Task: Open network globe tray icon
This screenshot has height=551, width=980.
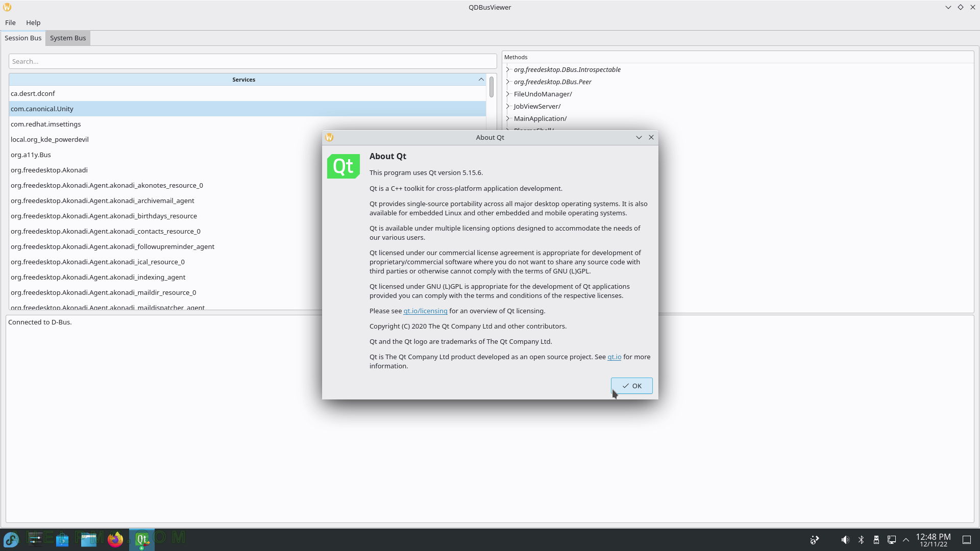Action: tap(815, 539)
